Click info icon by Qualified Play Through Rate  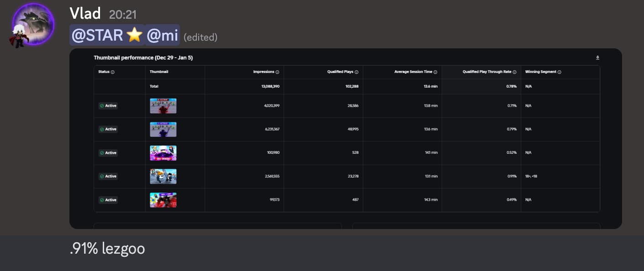pos(515,72)
